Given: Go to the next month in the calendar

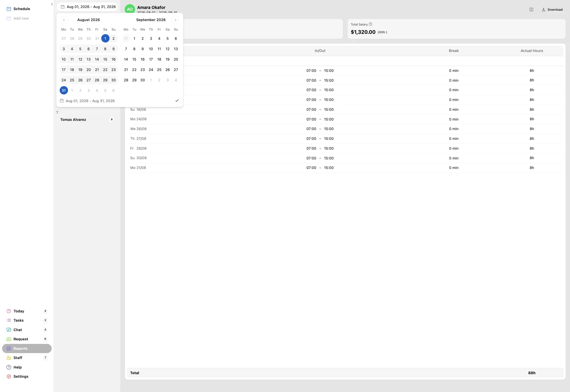Looking at the screenshot, I should coord(175,20).
